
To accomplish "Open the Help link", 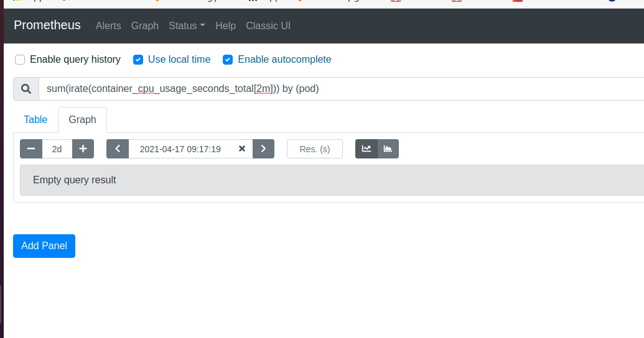I will click(225, 26).
